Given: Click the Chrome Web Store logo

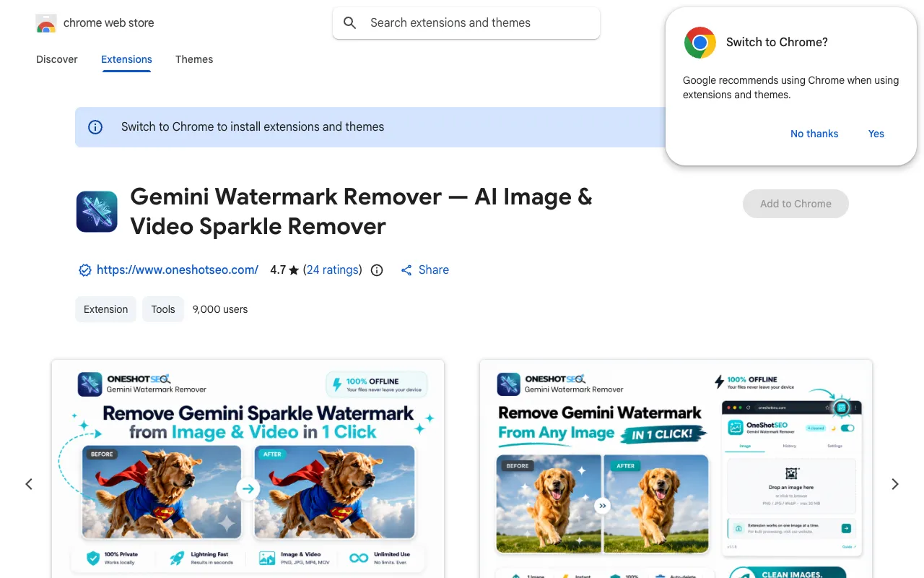Looking at the screenshot, I should coord(46,23).
